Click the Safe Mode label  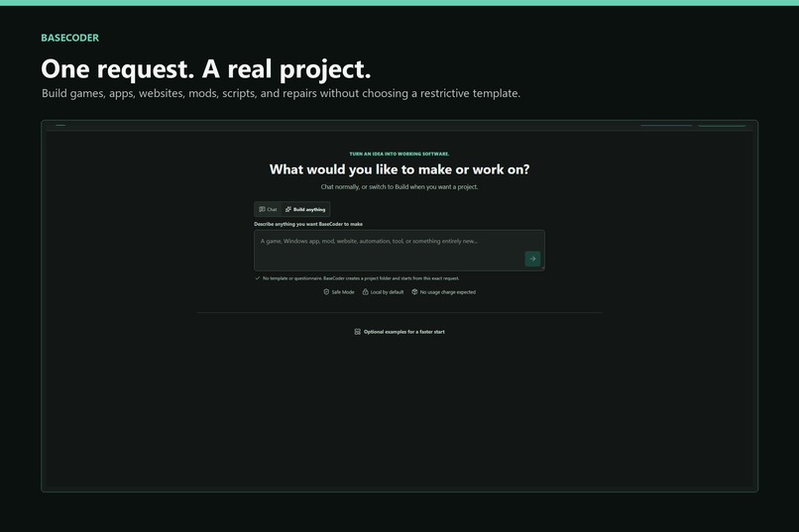coord(343,292)
